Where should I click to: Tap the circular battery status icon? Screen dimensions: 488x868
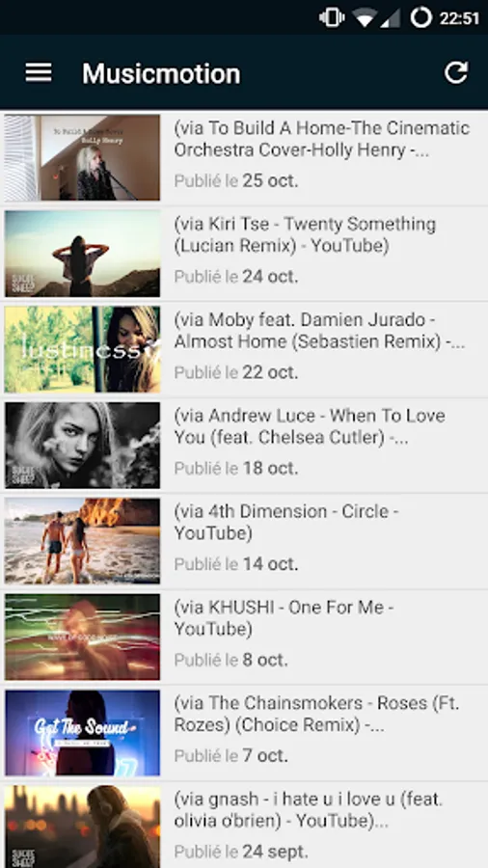coord(421,17)
